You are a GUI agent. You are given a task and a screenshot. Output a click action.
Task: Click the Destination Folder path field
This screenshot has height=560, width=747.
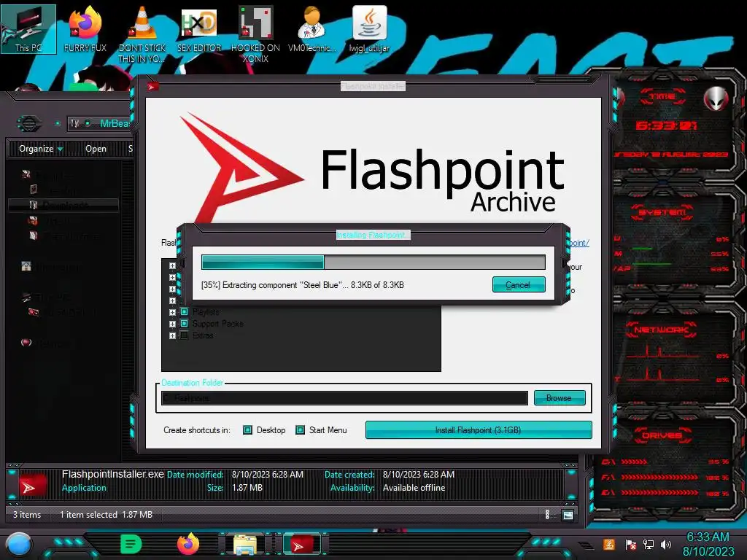point(344,398)
